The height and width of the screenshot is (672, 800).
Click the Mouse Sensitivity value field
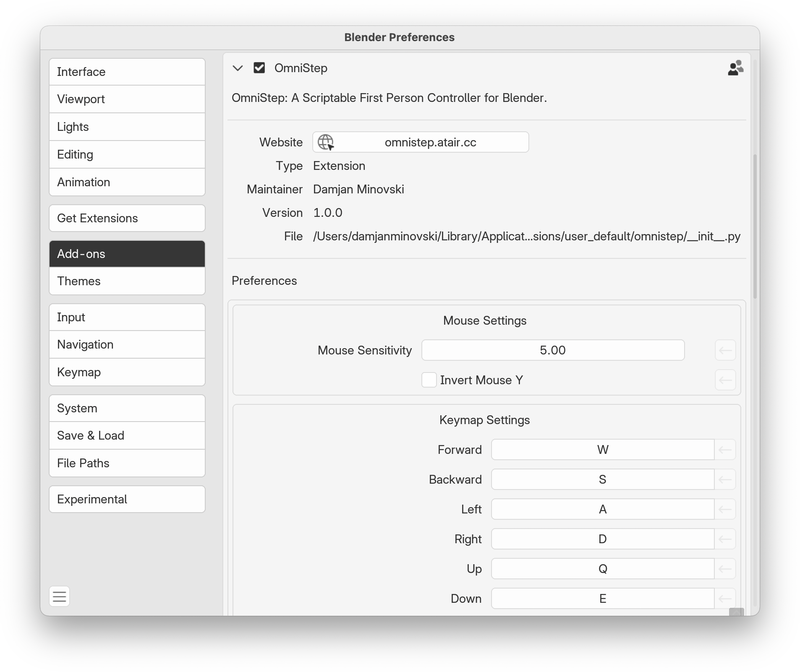(x=553, y=350)
